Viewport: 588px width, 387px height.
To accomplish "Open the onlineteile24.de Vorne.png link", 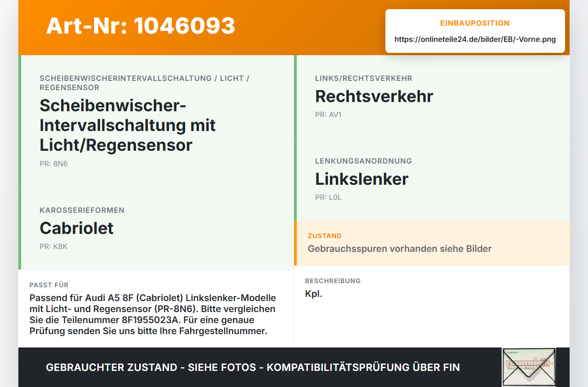I will (x=475, y=39).
